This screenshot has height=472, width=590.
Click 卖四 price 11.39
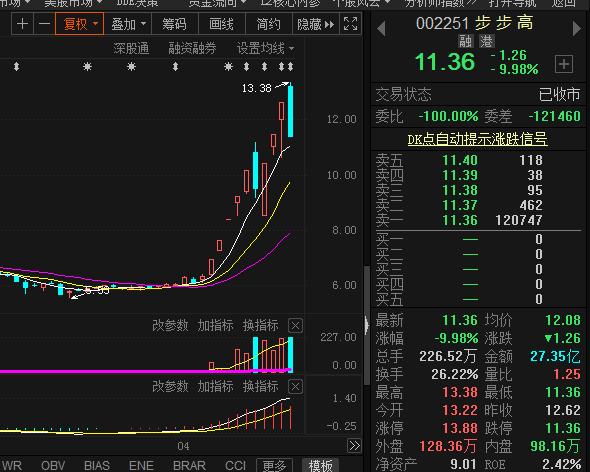(460, 175)
